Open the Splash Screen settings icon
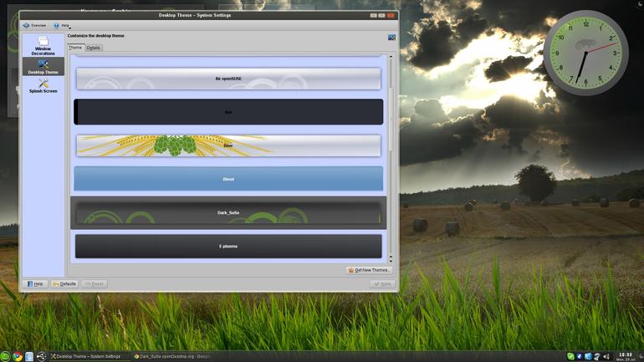644x362 pixels. click(43, 86)
